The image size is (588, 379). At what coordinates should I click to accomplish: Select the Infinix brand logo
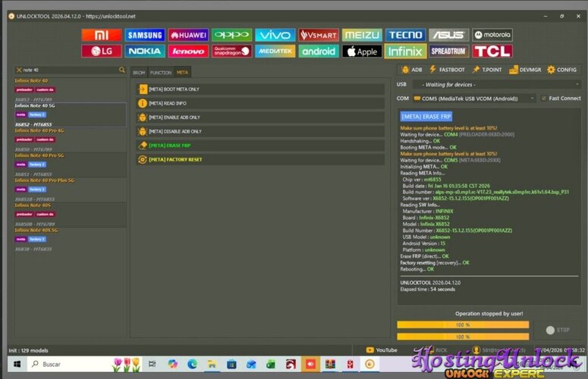point(406,52)
